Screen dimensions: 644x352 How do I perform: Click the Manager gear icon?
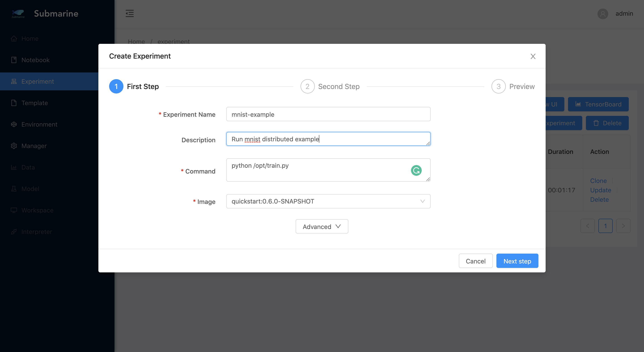[14, 146]
